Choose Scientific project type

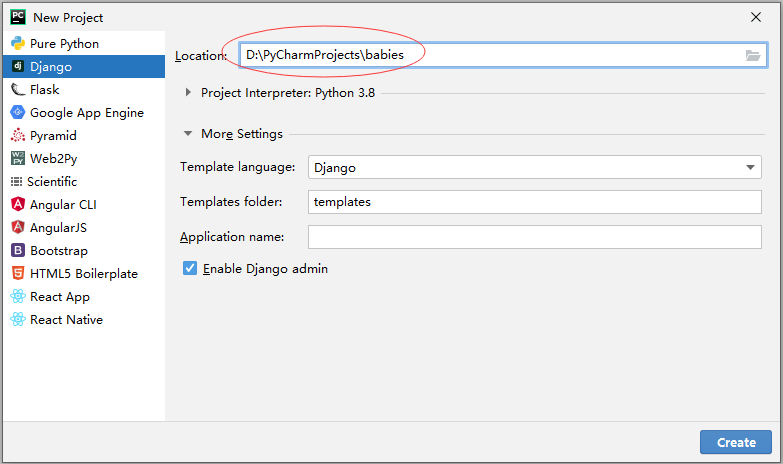tap(52, 182)
